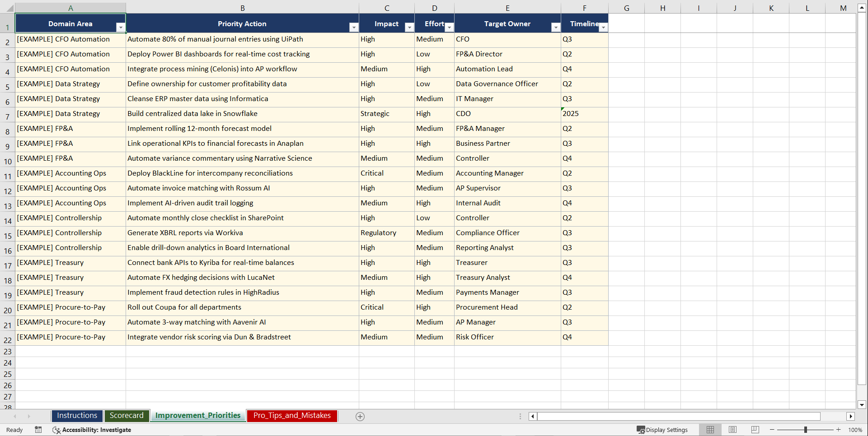The height and width of the screenshot is (436, 868).
Task: Click the right horizontal scroll arrow
Action: pyautogui.click(x=851, y=416)
